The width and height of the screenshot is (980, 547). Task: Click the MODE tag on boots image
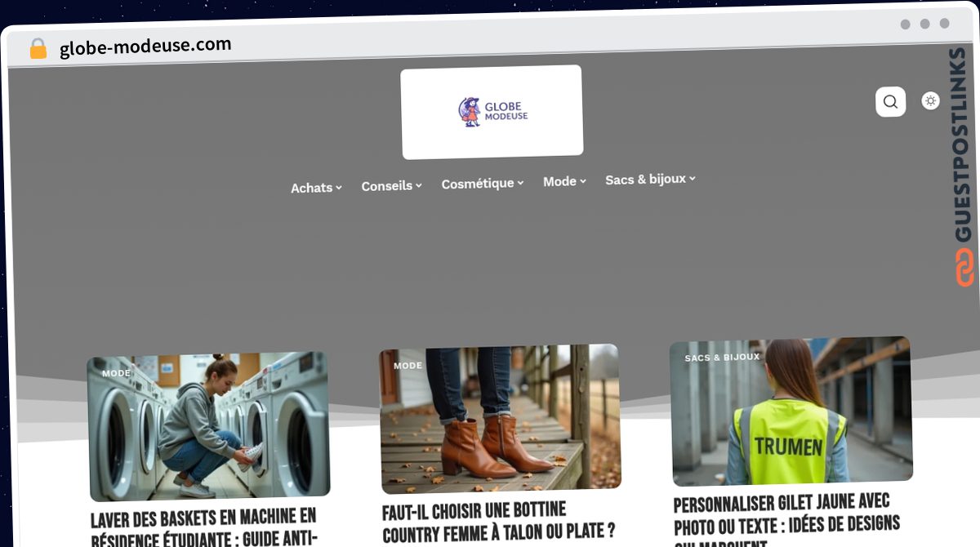408,366
